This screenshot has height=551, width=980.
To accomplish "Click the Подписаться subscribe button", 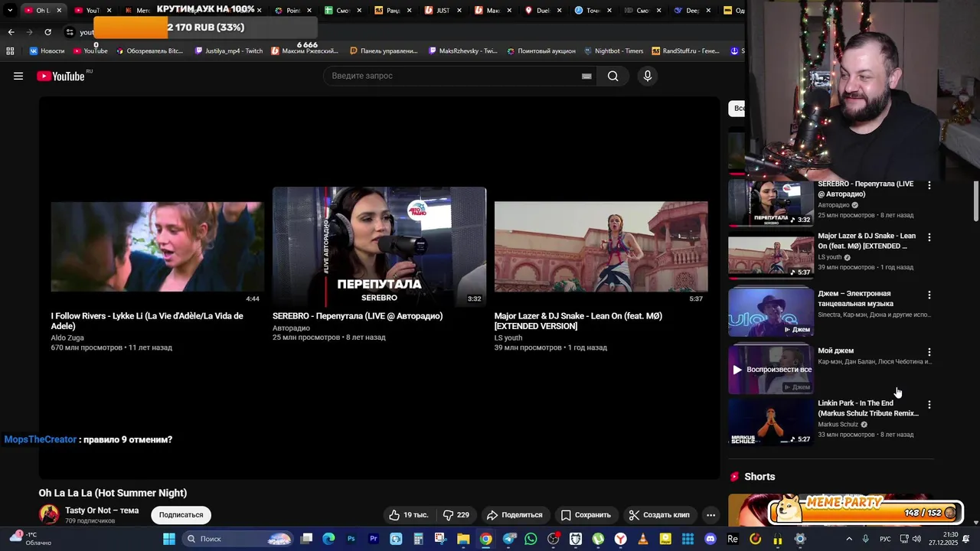I will point(181,515).
